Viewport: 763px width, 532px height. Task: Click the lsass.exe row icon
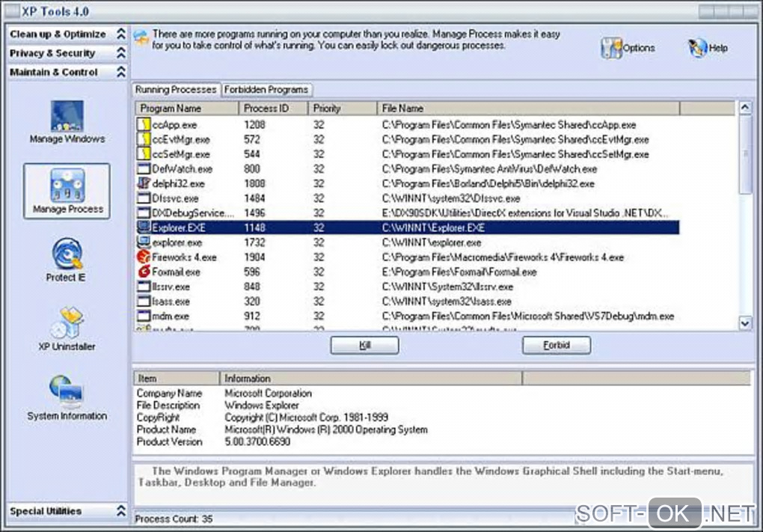[144, 302]
